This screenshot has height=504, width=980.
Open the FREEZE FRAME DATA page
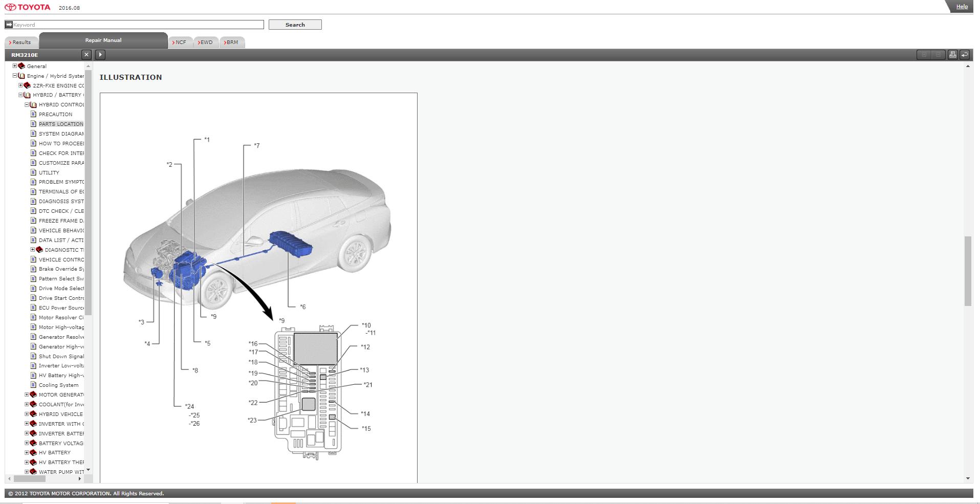(61, 221)
